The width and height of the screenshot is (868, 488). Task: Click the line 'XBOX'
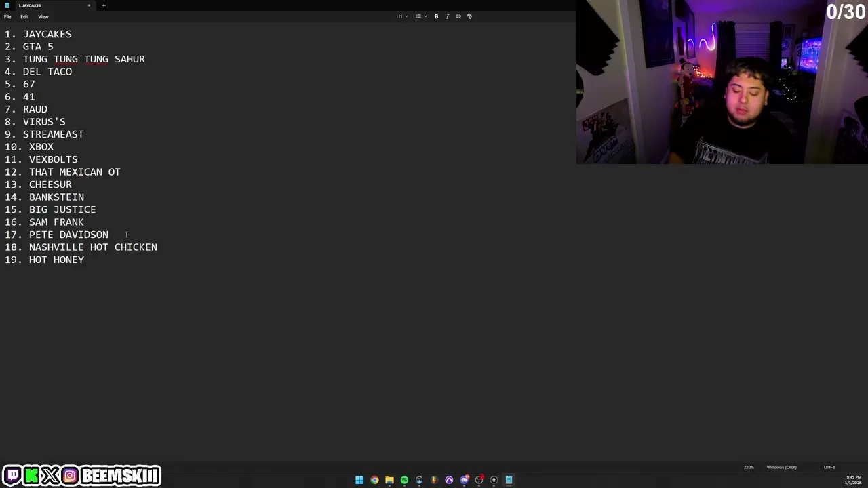tap(41, 147)
